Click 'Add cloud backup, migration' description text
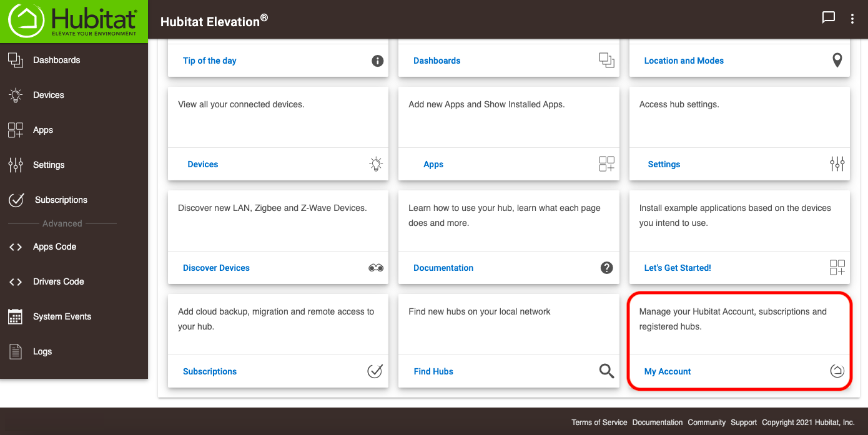Image resolution: width=868 pixels, height=435 pixels. coord(276,319)
